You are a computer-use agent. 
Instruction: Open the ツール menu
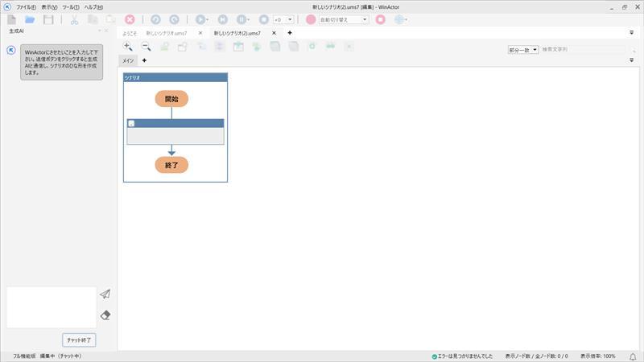click(x=71, y=6)
